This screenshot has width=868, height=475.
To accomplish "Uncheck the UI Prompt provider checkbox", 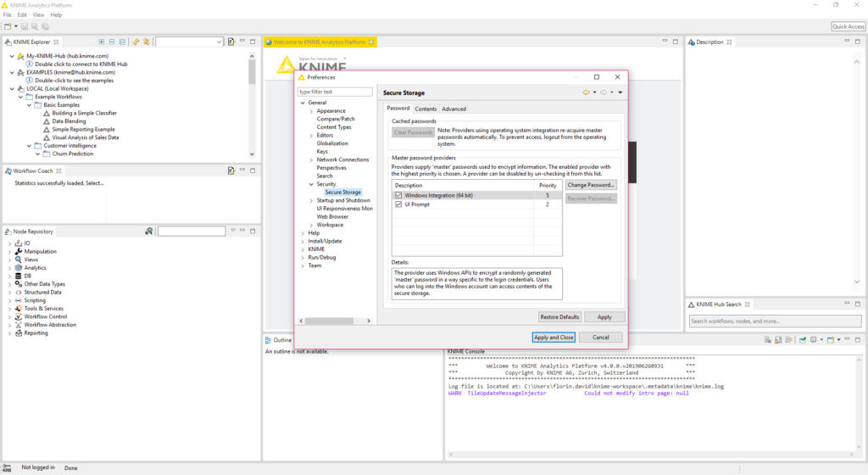I will (398, 204).
